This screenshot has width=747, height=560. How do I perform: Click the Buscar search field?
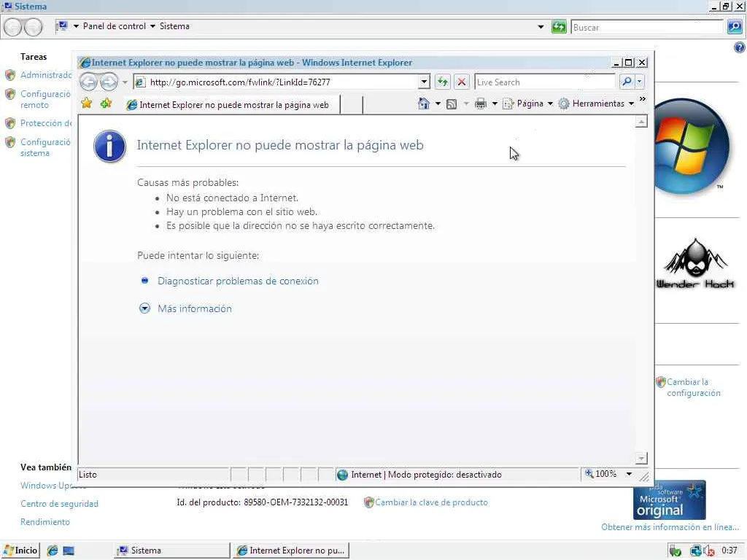[x=648, y=27]
